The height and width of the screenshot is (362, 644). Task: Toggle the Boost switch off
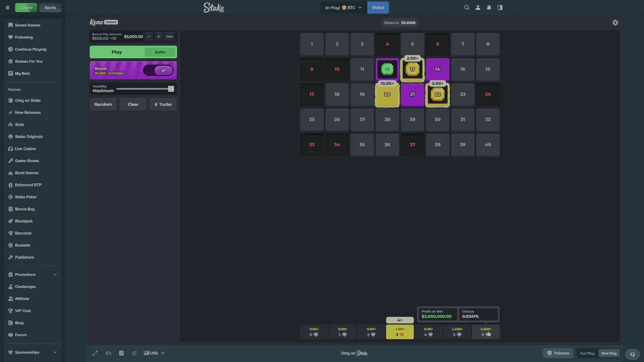[x=158, y=70]
